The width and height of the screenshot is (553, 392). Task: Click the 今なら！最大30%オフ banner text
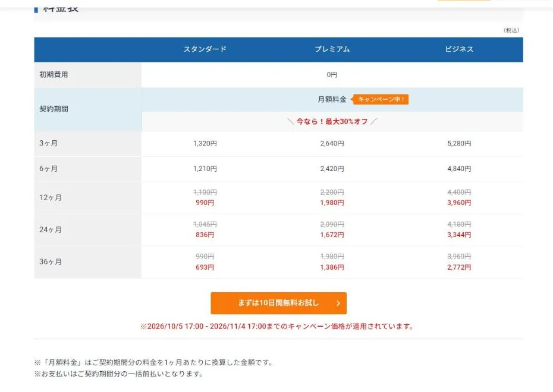click(x=332, y=122)
